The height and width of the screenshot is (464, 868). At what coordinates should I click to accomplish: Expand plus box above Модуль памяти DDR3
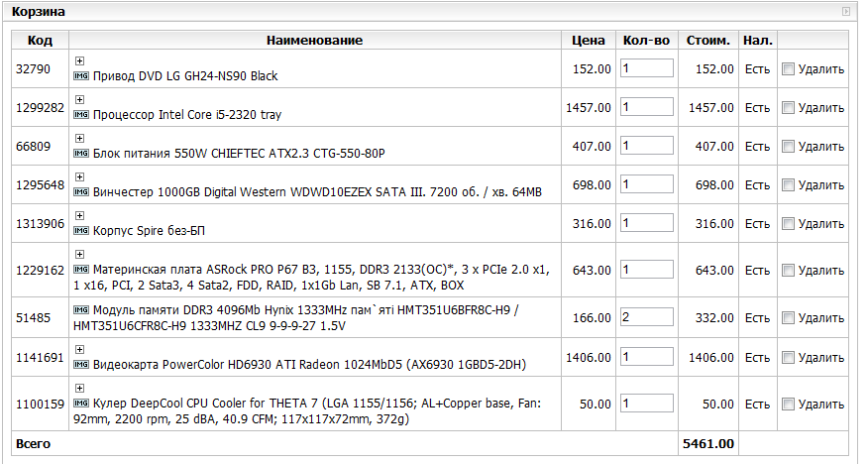80,294
